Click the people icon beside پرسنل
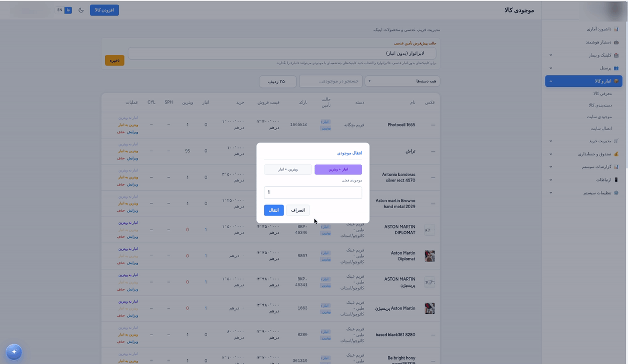Viewport: 628px width, 364px height. pyautogui.click(x=616, y=68)
